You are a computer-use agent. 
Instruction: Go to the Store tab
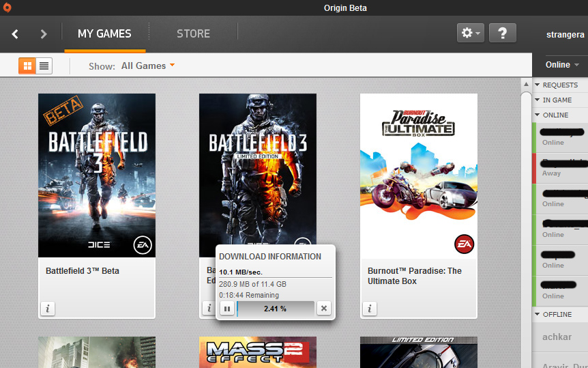click(193, 33)
